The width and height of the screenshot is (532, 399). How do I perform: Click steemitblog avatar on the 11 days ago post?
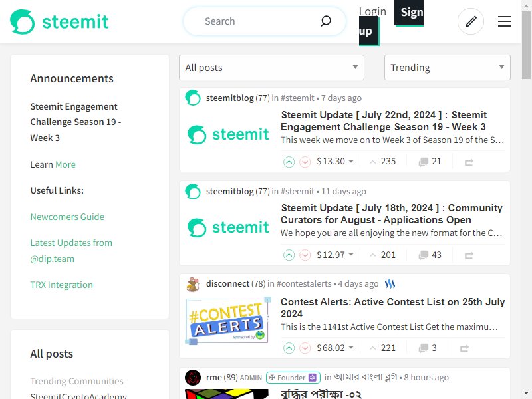click(x=193, y=192)
